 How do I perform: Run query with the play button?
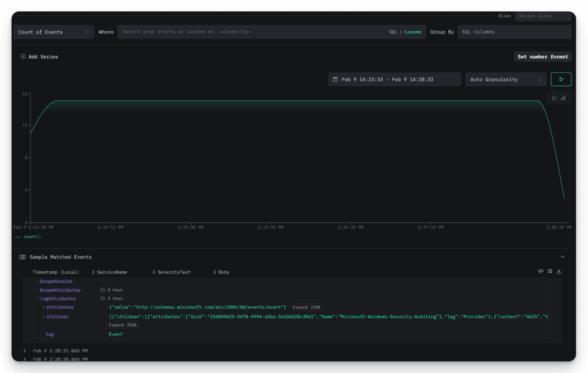pos(561,79)
